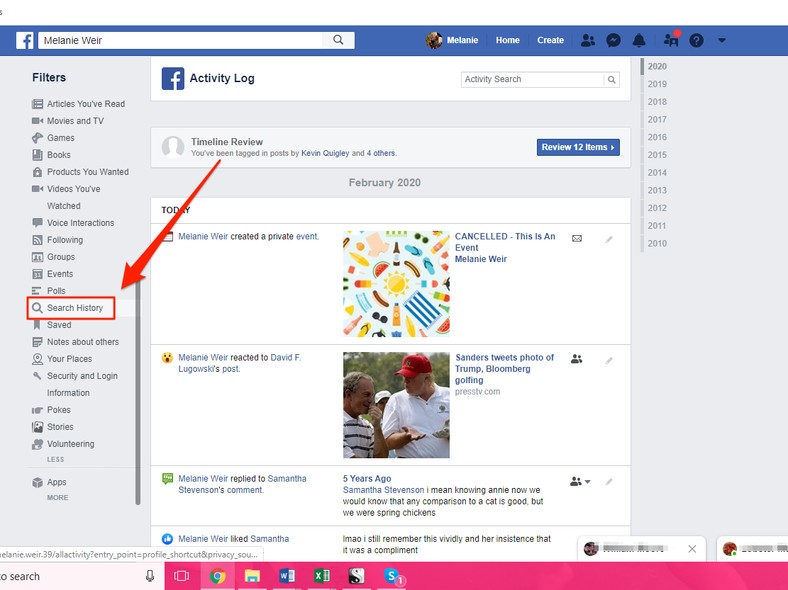Image resolution: width=788 pixels, height=590 pixels.
Task: Select Groups filter
Action: click(x=53, y=257)
